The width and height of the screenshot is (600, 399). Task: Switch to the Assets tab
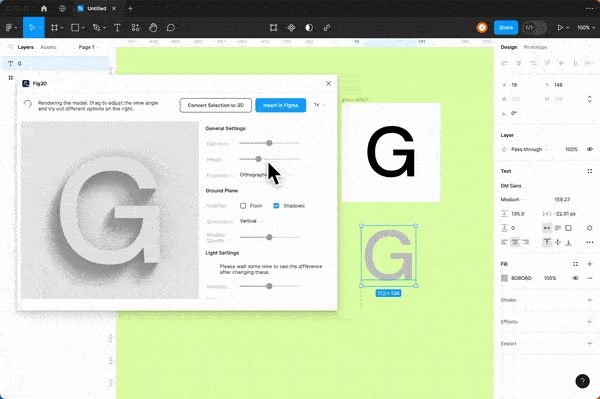(48, 47)
